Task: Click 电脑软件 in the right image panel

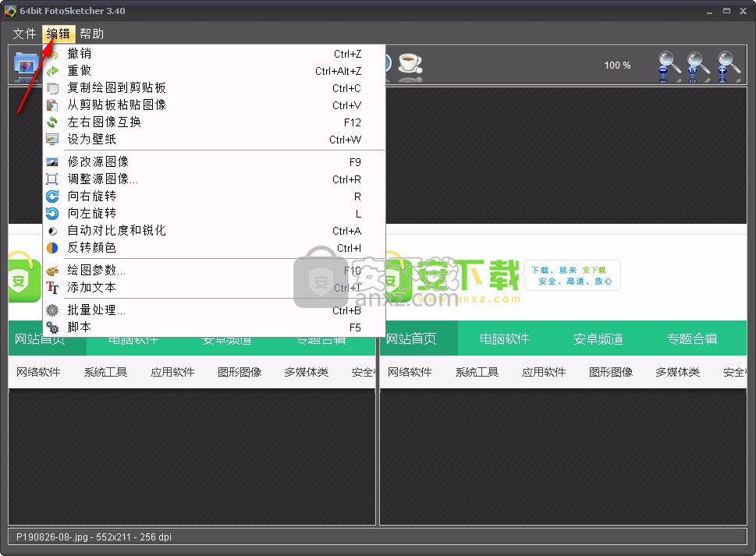Action: 504,338
